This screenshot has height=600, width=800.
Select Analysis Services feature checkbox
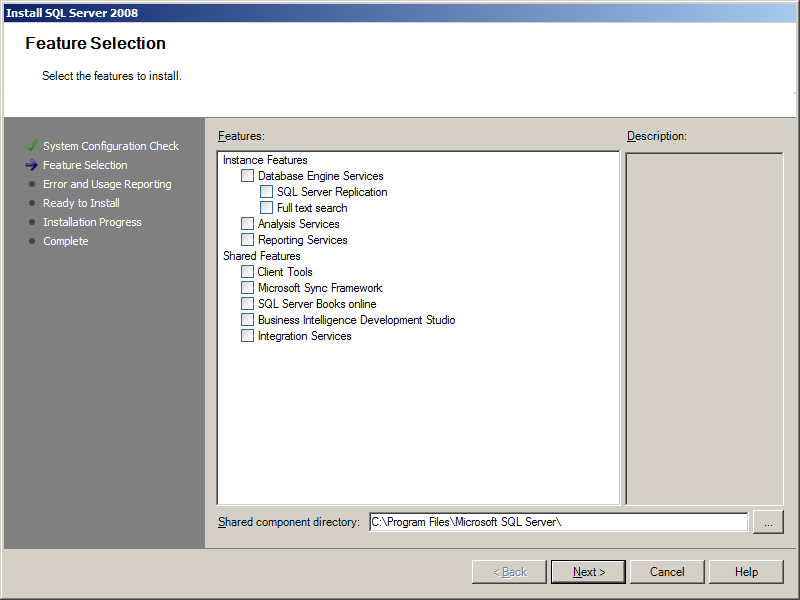247,224
